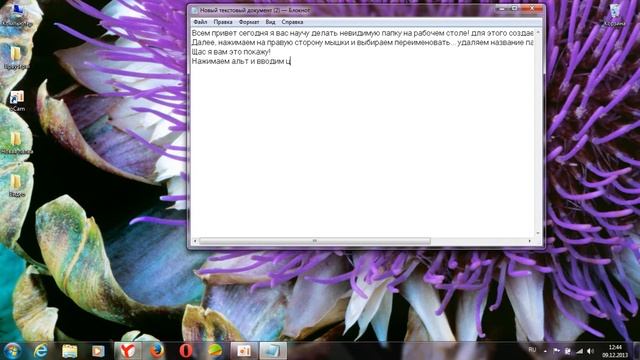Select the folder icon below oCam
Image resolution: width=640 pixels, height=360 pixels.
17,143
